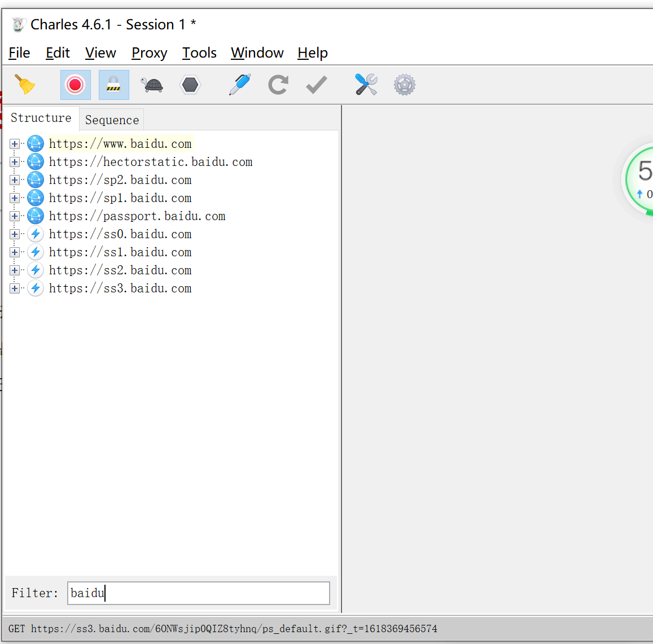The height and width of the screenshot is (644, 653).
Task: Open Tools wrench and screwdriver icon
Action: tap(366, 85)
